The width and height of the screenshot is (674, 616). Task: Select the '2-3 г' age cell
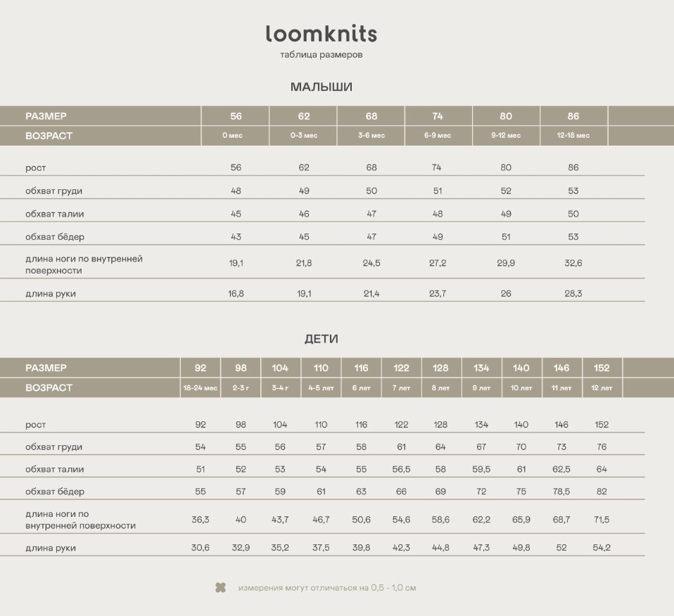[241, 388]
